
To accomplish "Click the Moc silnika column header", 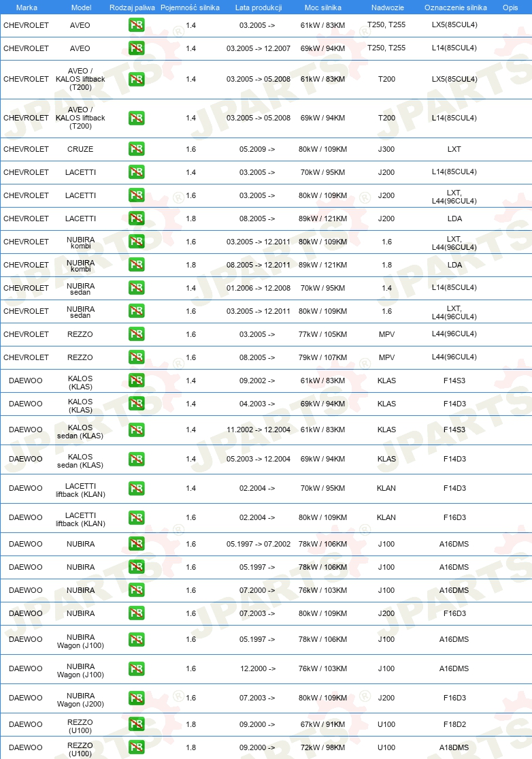I will point(322,7).
